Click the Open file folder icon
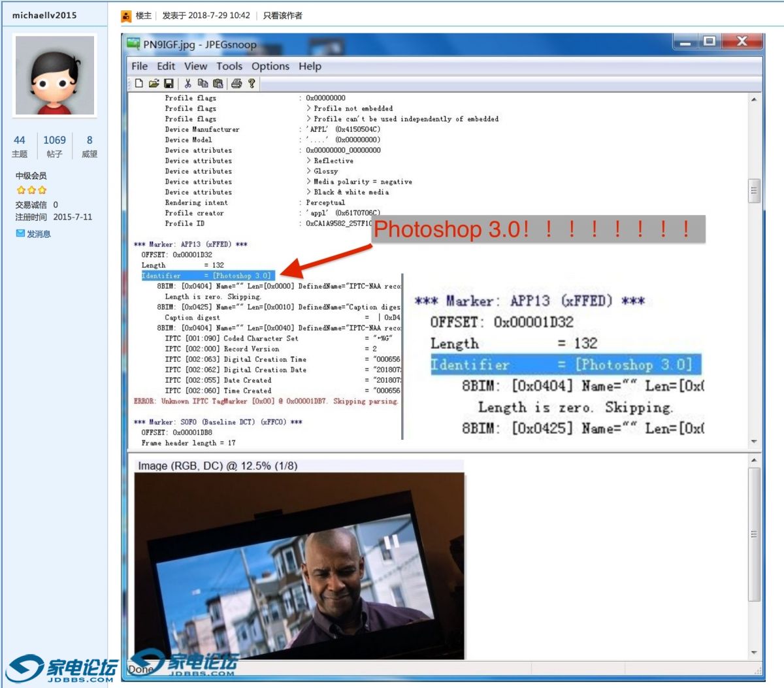This screenshot has height=688, width=784. (154, 84)
